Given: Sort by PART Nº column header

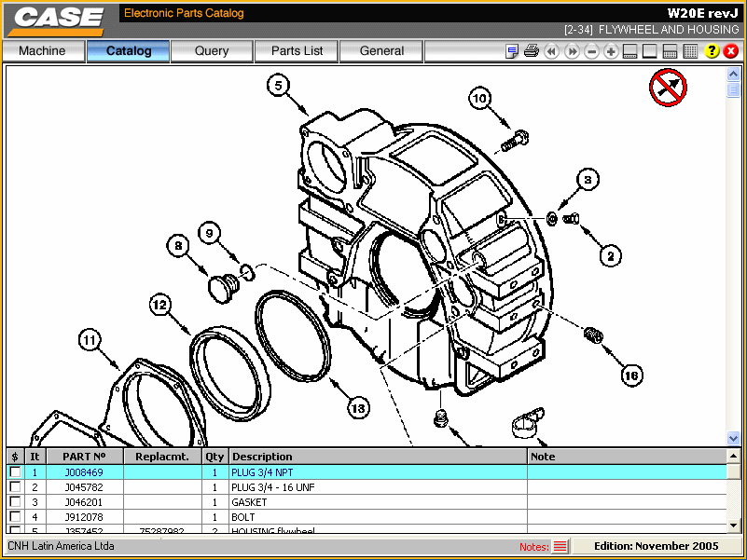Looking at the screenshot, I should 85,457.
